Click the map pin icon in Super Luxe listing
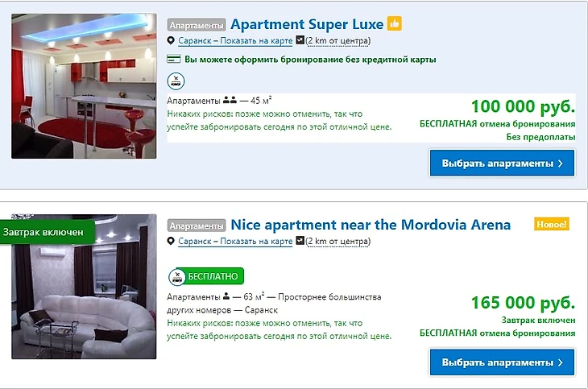Viewport: 588px width, 389px height. (x=171, y=40)
